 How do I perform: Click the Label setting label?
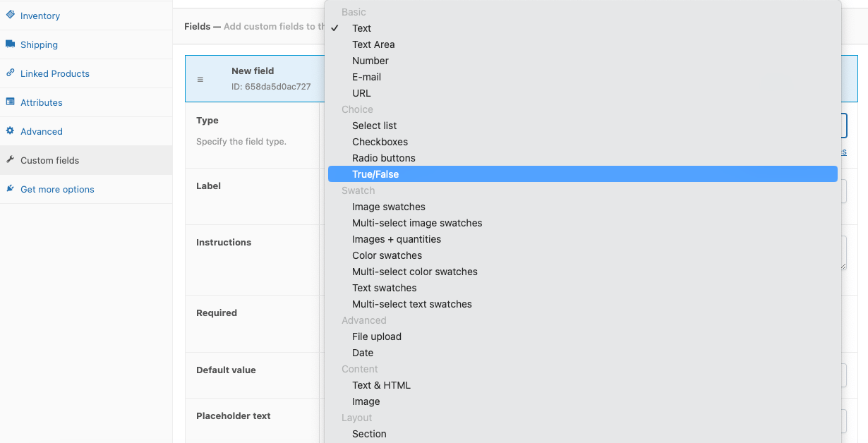click(208, 186)
